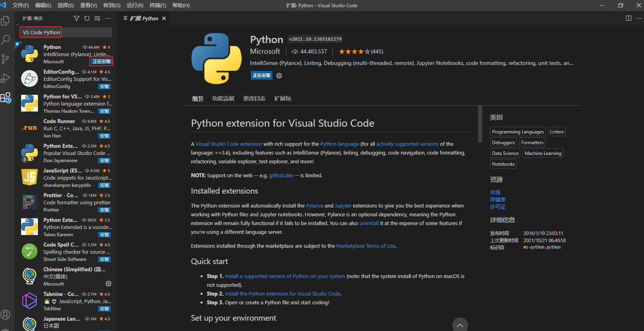Click 正在安装 button in details header
The width and height of the screenshot is (644, 331).
tap(262, 75)
